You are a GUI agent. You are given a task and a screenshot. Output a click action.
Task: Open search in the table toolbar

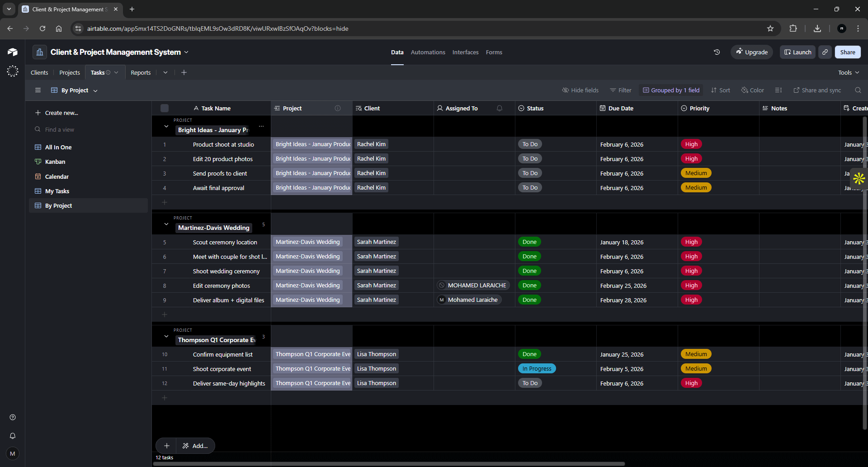point(858,90)
